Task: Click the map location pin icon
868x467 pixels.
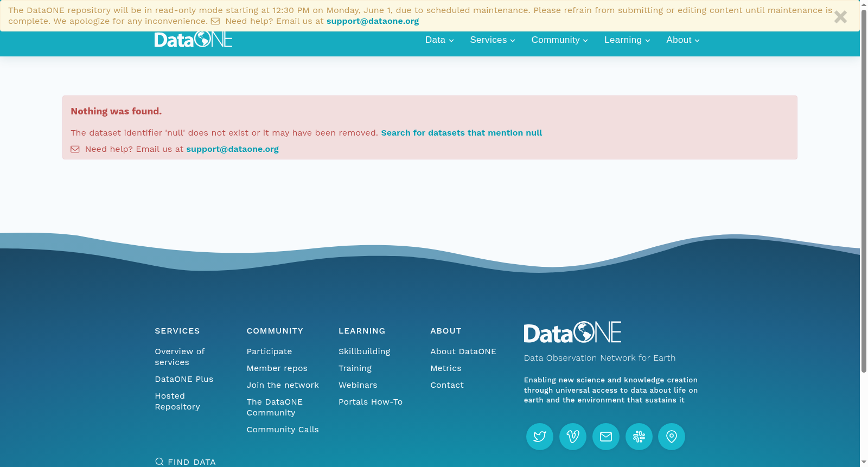Action: (672, 437)
